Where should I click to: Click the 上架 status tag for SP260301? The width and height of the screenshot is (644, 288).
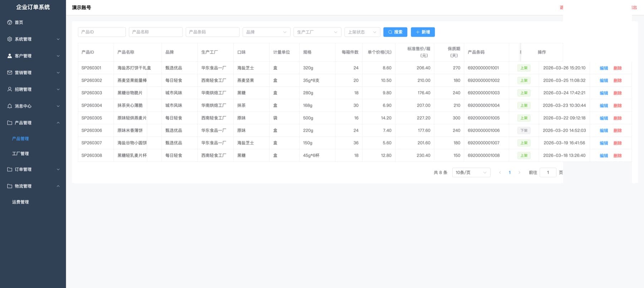(x=524, y=68)
